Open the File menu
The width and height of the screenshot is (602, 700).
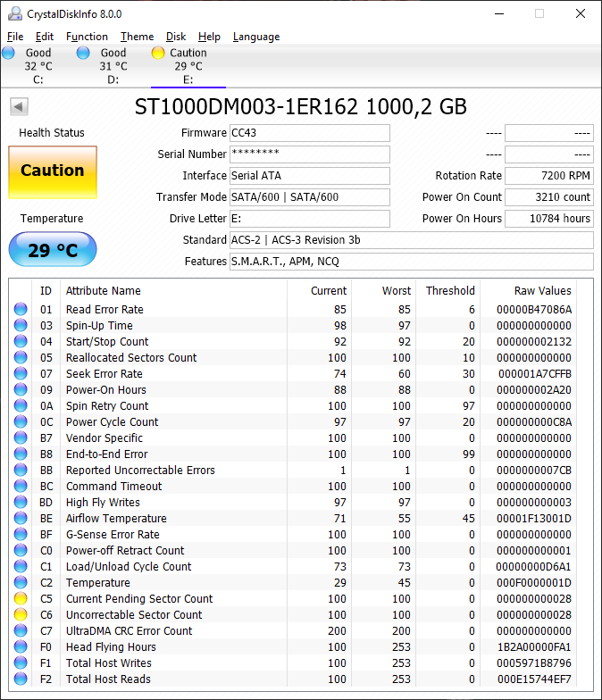click(15, 37)
